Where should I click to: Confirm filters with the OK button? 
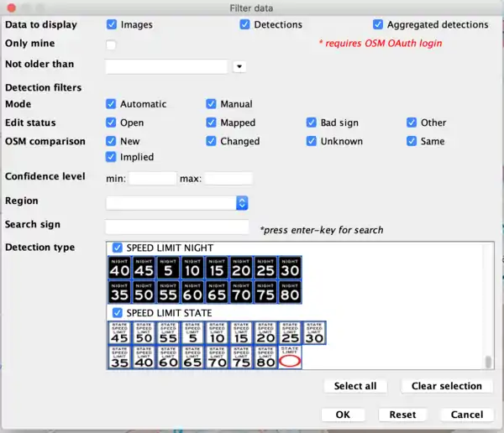[x=343, y=415]
